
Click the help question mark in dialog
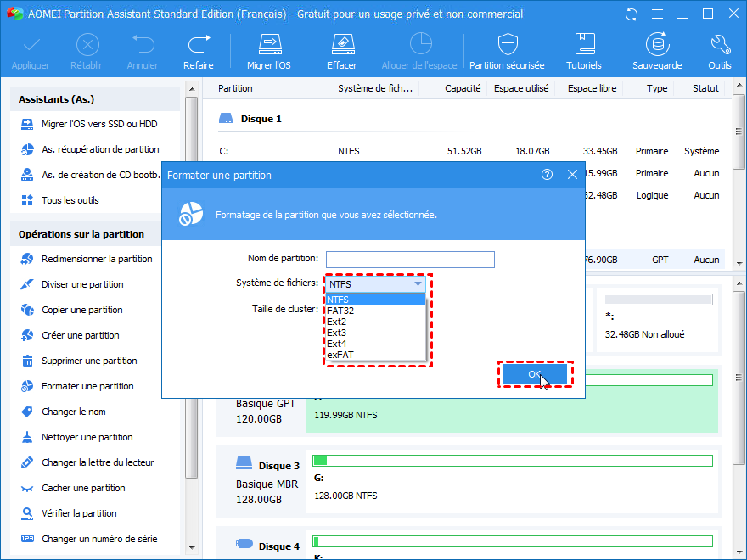point(547,175)
